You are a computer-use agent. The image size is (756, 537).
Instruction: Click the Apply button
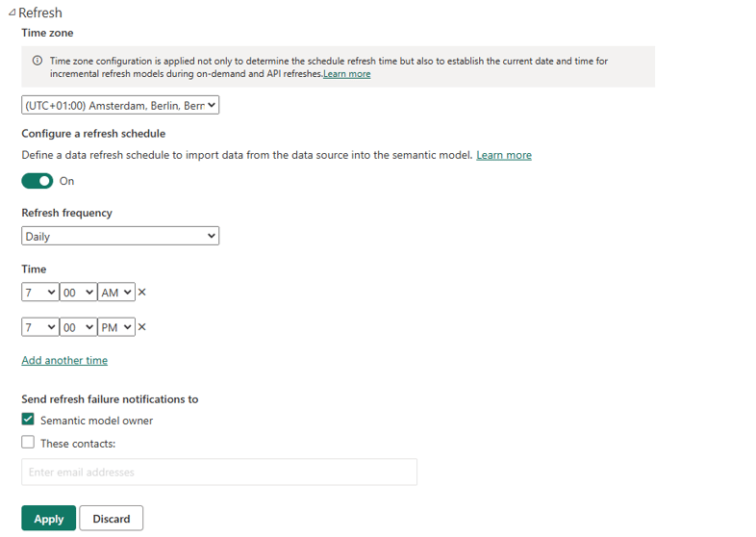click(x=49, y=518)
